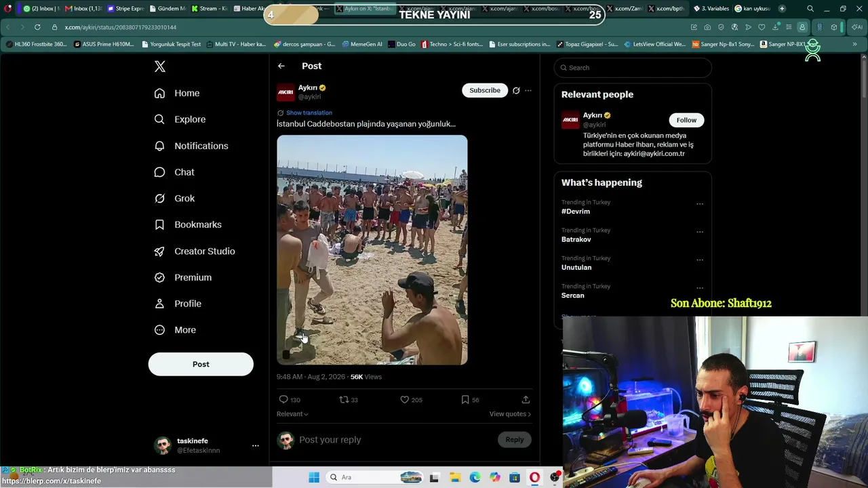Viewport: 868px width, 488px height.
Task: Open Microsoft Edge from the taskbar
Action: coord(475,477)
